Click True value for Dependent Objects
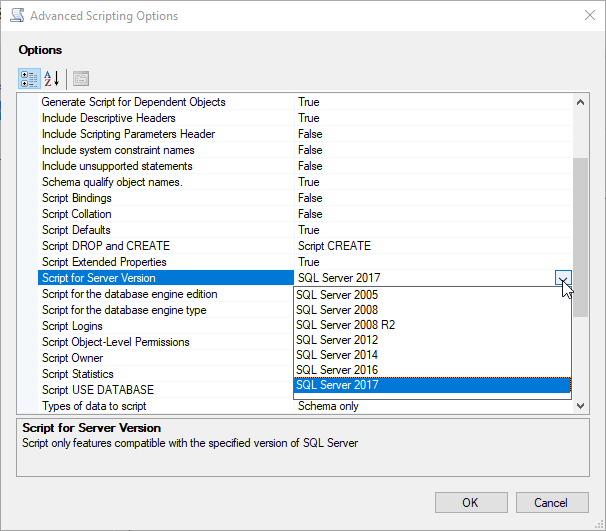The height and width of the screenshot is (531, 606). [x=433, y=102]
